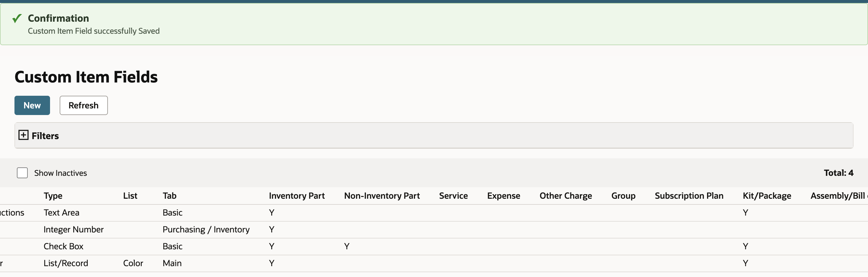Click the Color list cell
The height and width of the screenshot is (277, 868).
[x=133, y=263]
